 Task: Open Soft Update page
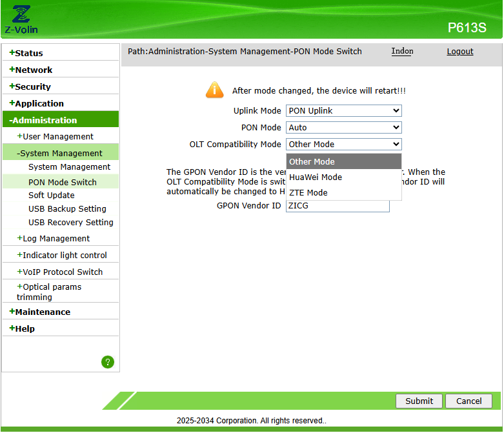[x=52, y=195]
